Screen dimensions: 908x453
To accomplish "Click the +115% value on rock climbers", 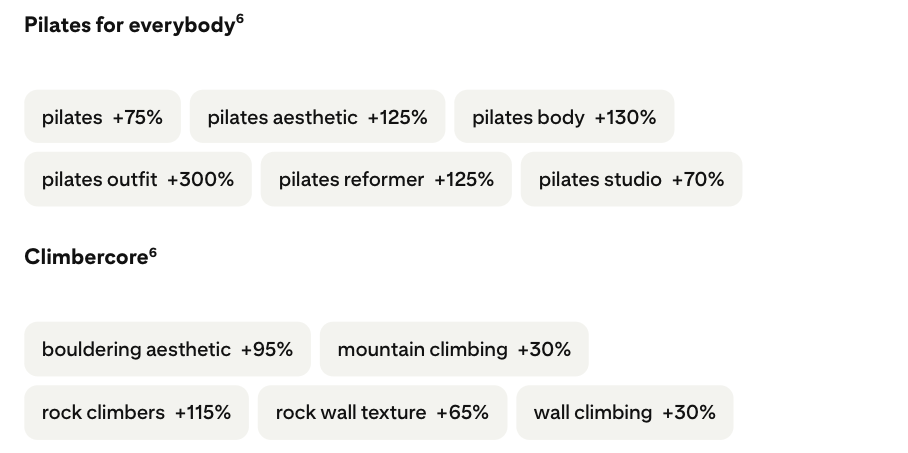I will click(x=203, y=413).
